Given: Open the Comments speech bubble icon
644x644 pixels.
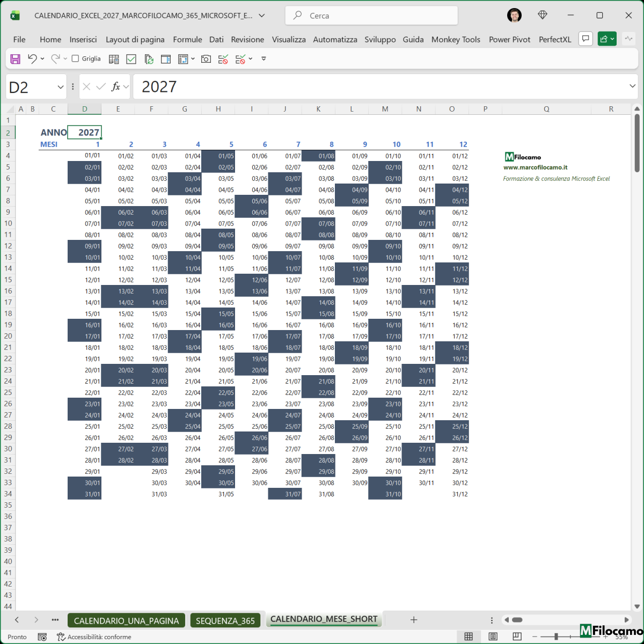Looking at the screenshot, I should point(586,39).
